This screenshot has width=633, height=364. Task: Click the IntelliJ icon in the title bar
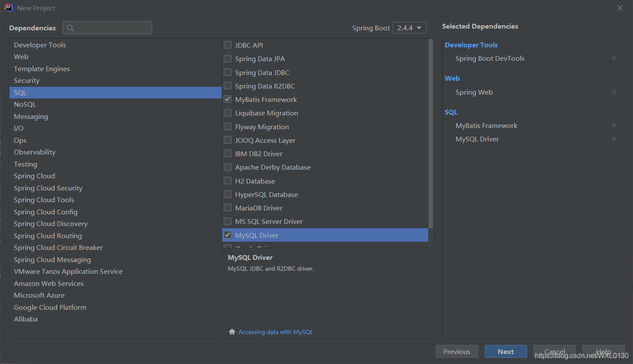pos(9,8)
